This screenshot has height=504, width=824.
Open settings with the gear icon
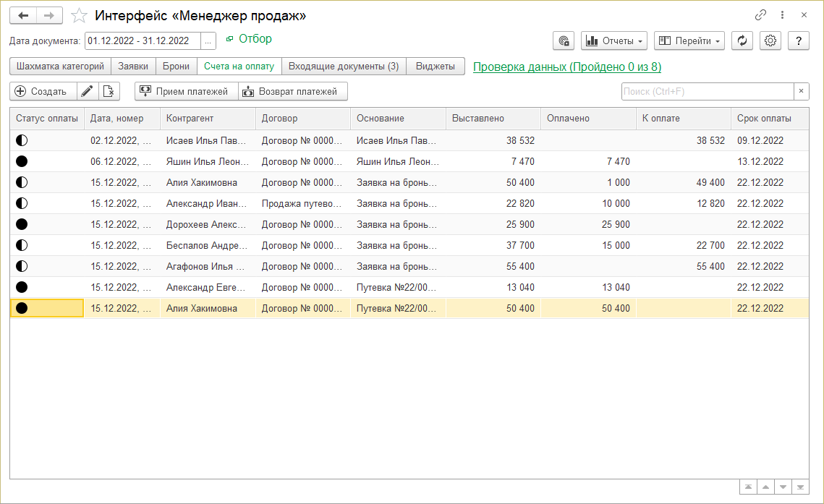point(770,41)
